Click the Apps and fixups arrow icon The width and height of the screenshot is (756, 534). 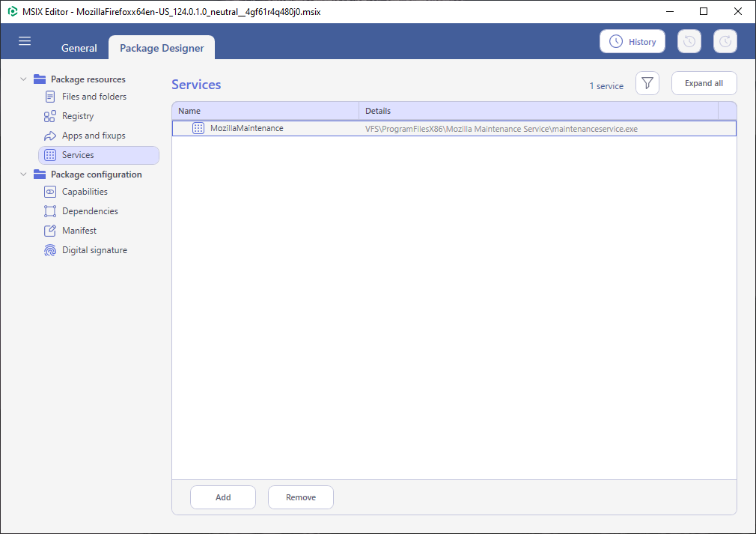point(49,136)
